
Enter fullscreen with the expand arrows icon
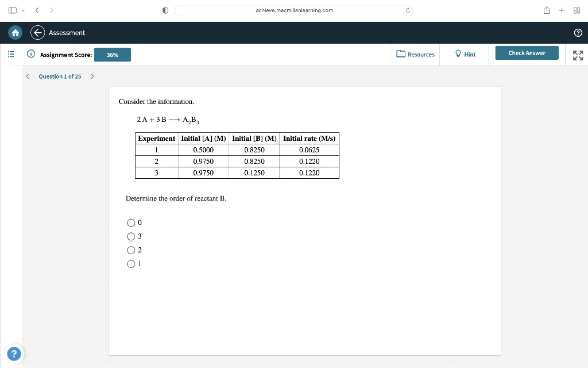tap(578, 55)
